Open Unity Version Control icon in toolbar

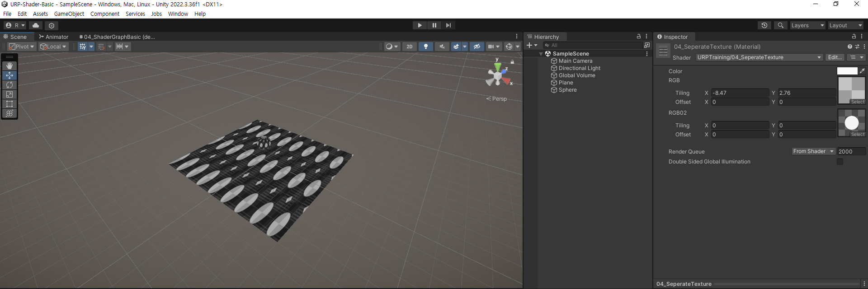tap(52, 25)
